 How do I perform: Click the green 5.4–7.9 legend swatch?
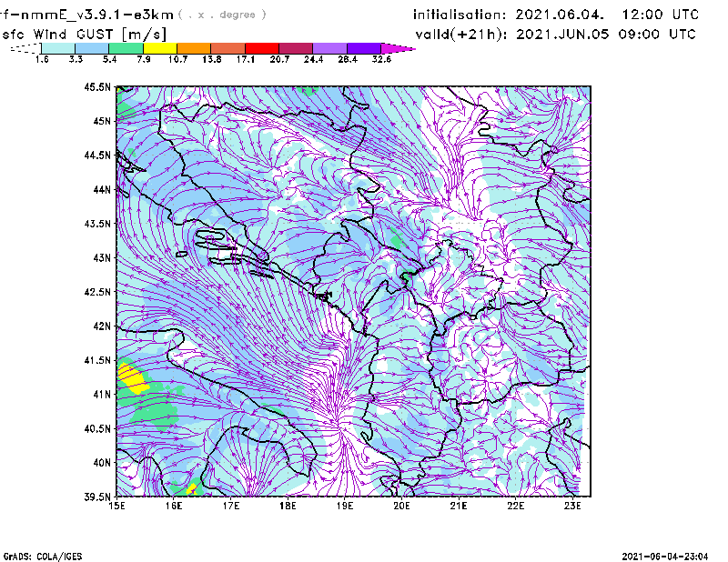126,48
